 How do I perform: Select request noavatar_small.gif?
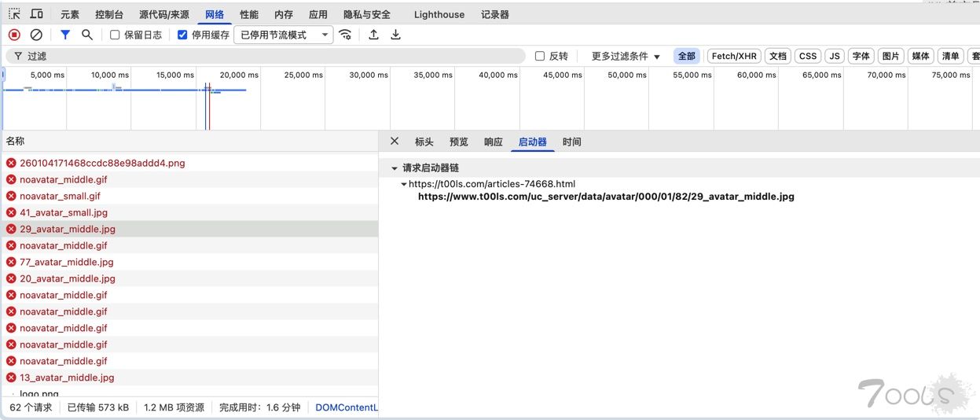[189, 196]
